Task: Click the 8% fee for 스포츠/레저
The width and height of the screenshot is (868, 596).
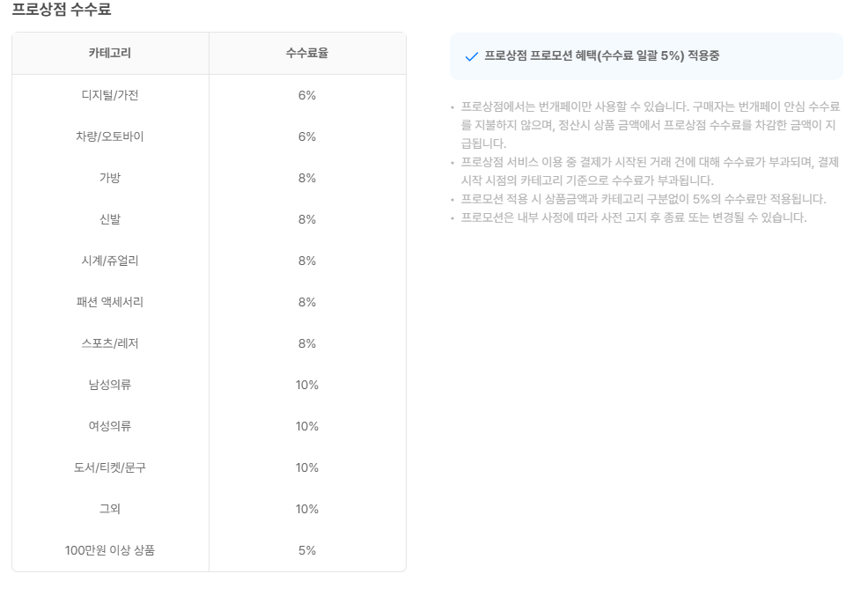Action: (307, 343)
